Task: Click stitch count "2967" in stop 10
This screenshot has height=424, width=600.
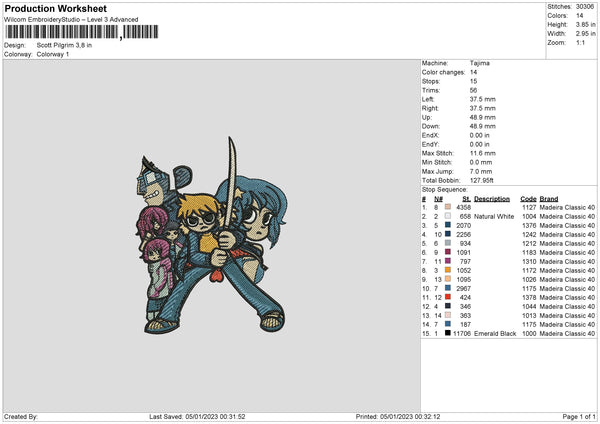Action: tap(463, 289)
